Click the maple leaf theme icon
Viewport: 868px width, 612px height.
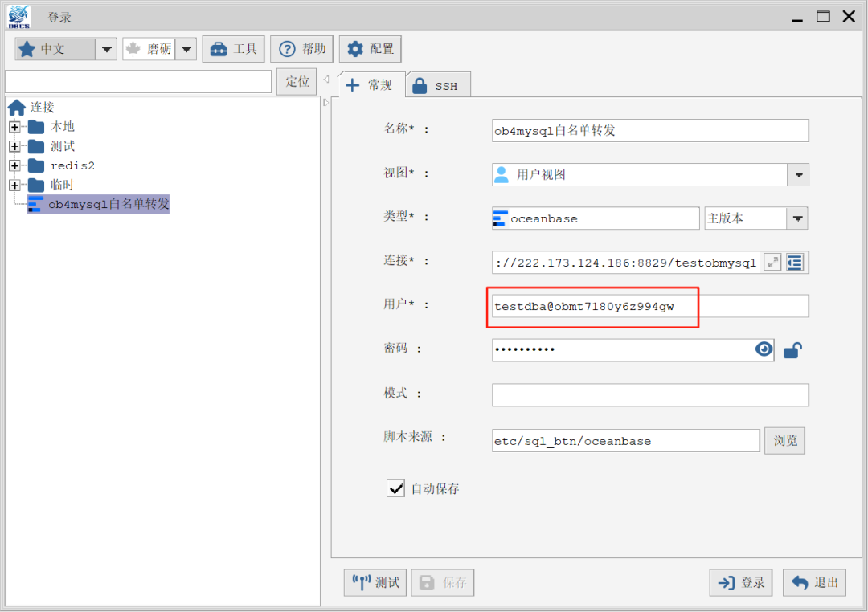(133, 49)
